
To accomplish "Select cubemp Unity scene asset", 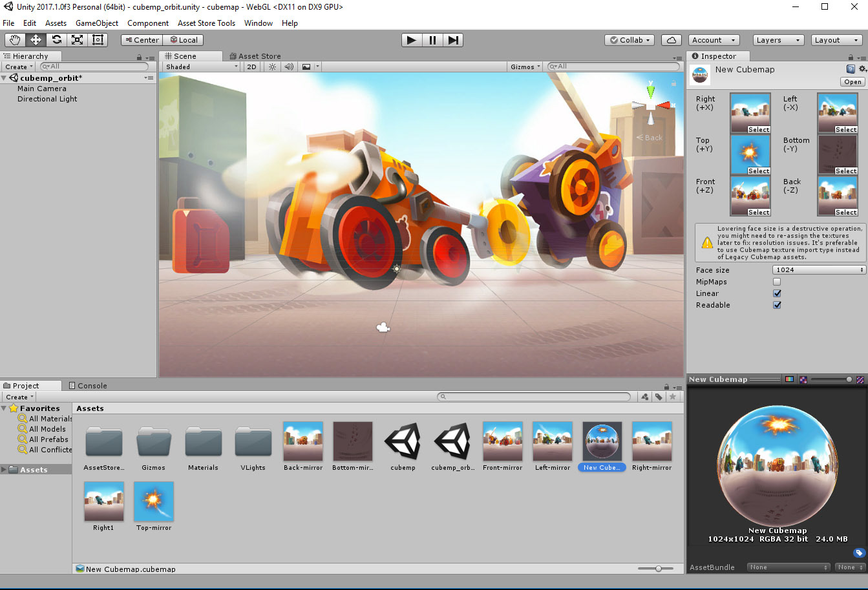I will pyautogui.click(x=403, y=447).
